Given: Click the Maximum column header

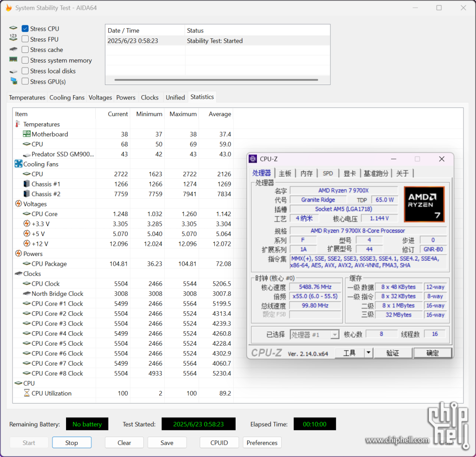Looking at the screenshot, I should click(x=183, y=114).
